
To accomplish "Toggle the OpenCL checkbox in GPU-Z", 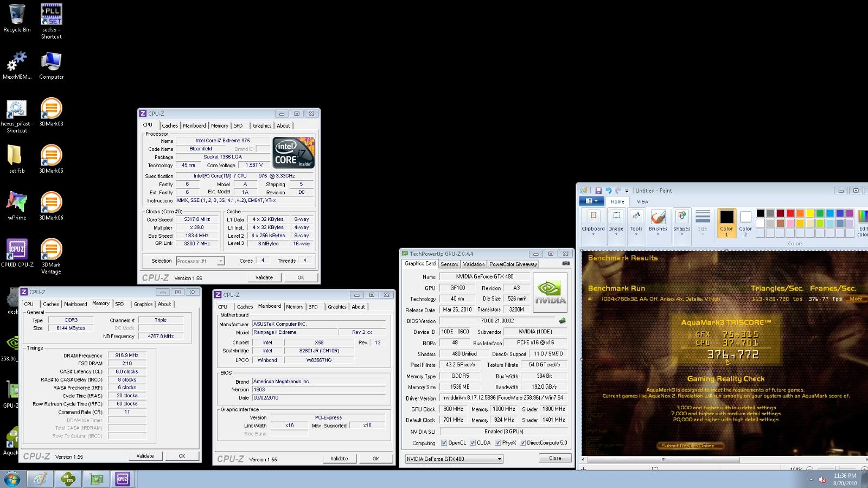I will click(444, 443).
